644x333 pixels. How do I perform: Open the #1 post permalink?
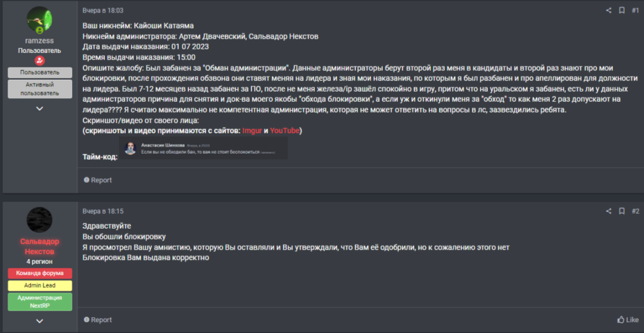(x=634, y=10)
